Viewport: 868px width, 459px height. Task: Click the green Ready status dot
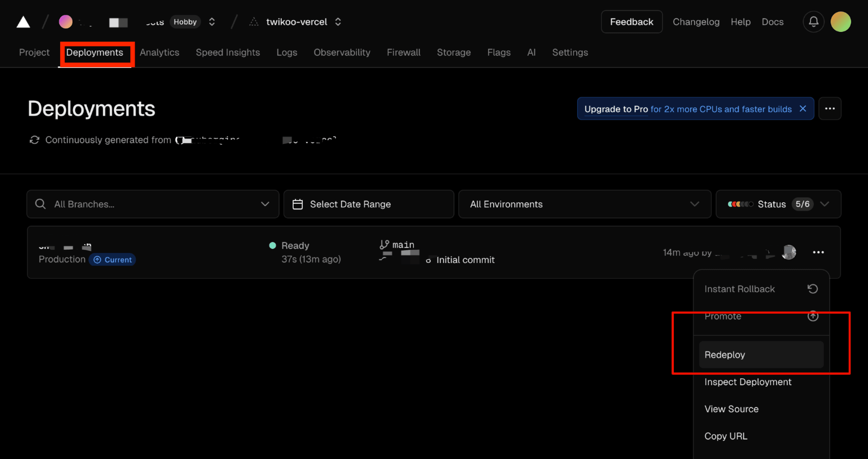(x=272, y=245)
